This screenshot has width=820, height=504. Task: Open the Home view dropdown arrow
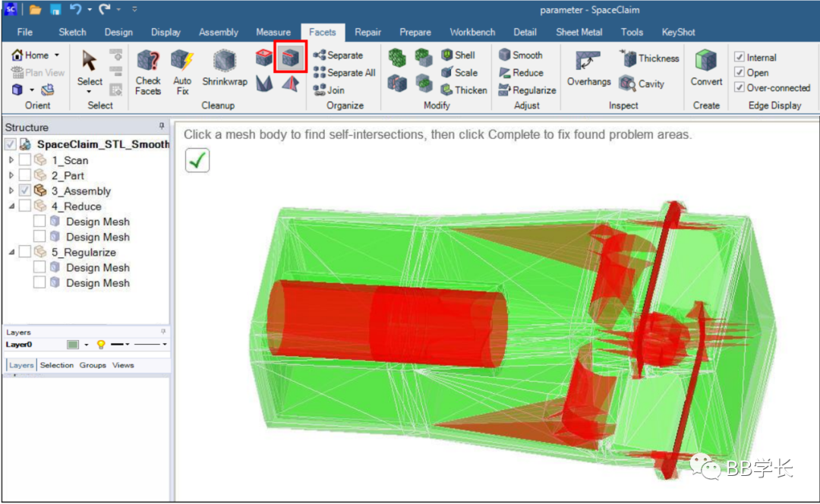pyautogui.click(x=56, y=55)
